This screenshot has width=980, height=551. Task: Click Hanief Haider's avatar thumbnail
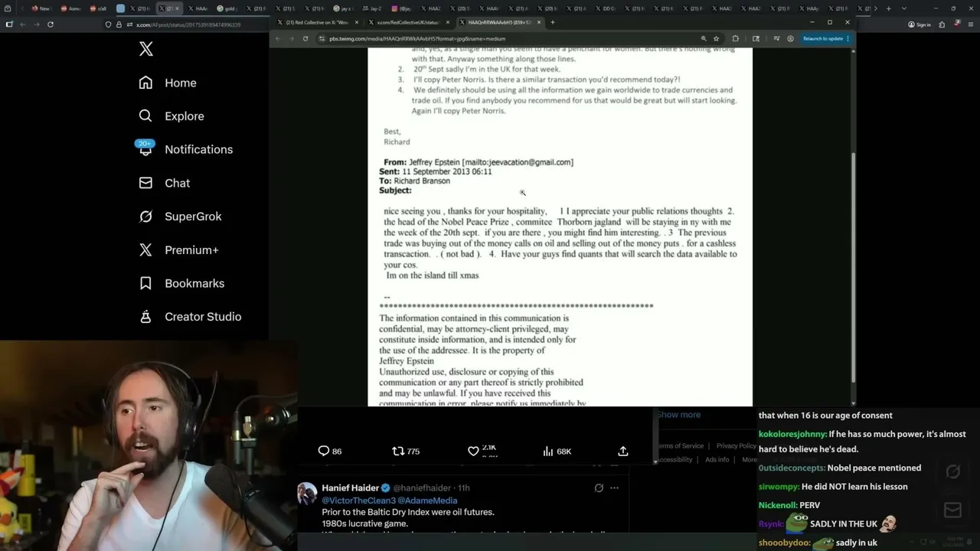click(x=308, y=494)
